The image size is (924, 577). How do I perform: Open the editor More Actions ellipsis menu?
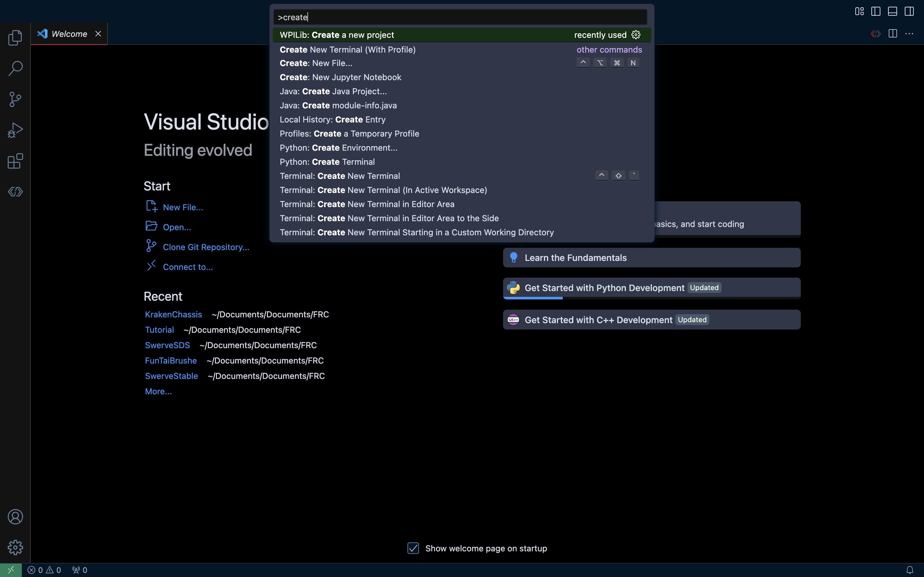point(909,34)
